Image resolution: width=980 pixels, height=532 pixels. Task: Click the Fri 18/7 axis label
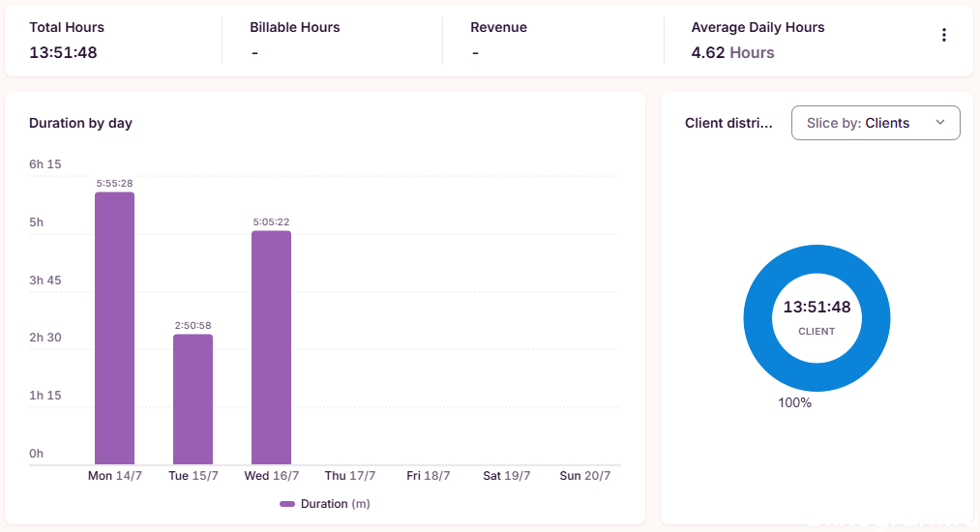(x=429, y=476)
